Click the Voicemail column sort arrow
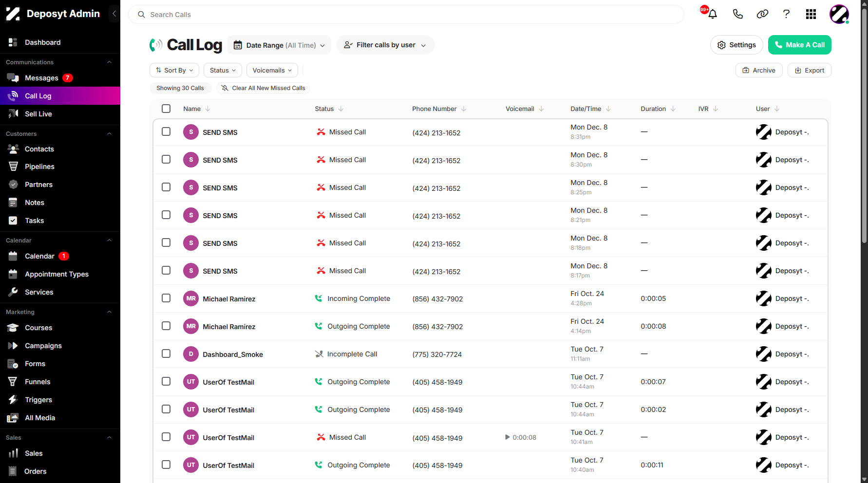The width and height of the screenshot is (868, 483). [542, 109]
